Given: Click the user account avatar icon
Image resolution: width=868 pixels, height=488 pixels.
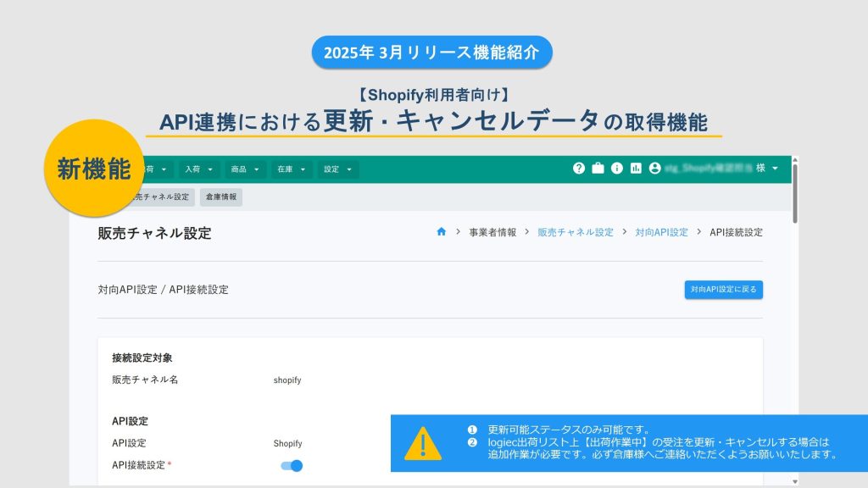Looking at the screenshot, I should click(x=655, y=169).
